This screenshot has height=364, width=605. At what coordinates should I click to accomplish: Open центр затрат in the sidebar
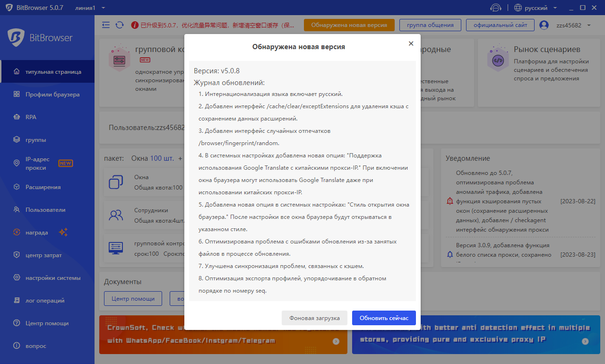(x=47, y=255)
